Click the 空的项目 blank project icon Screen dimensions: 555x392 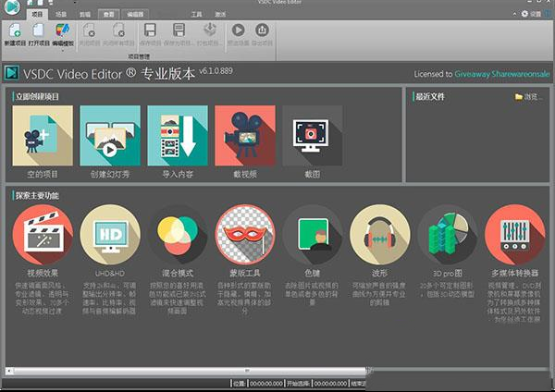point(43,135)
